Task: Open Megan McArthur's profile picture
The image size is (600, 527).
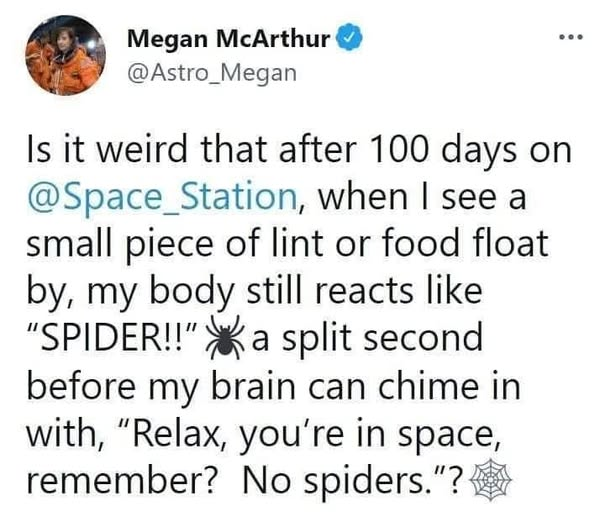Action: tap(55, 55)
